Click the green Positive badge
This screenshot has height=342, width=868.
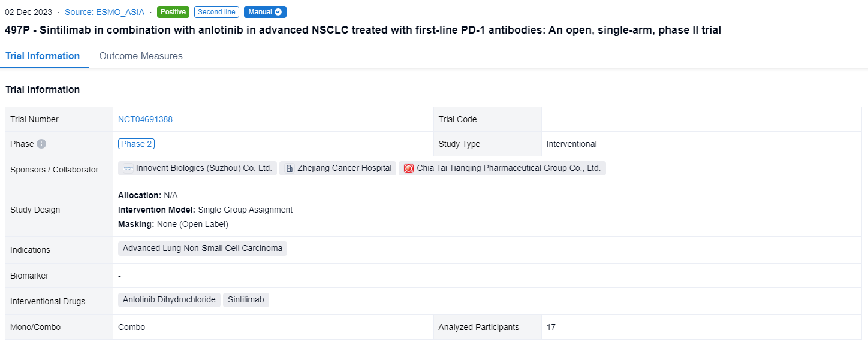pyautogui.click(x=173, y=12)
